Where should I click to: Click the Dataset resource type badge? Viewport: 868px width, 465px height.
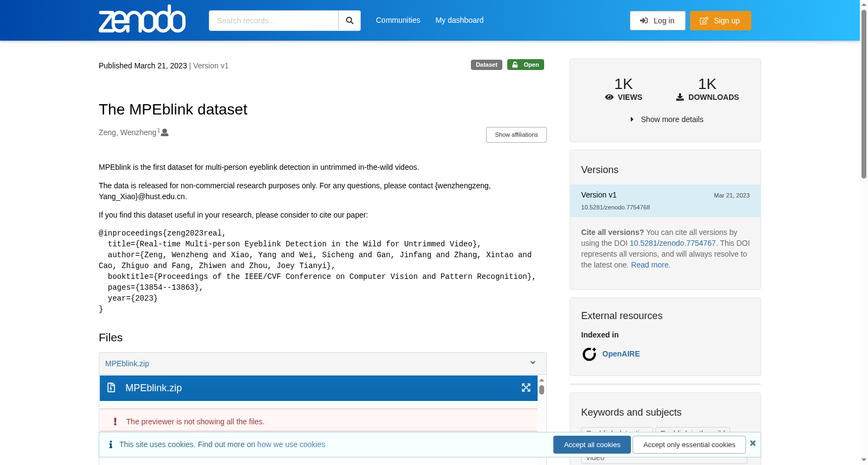point(487,65)
